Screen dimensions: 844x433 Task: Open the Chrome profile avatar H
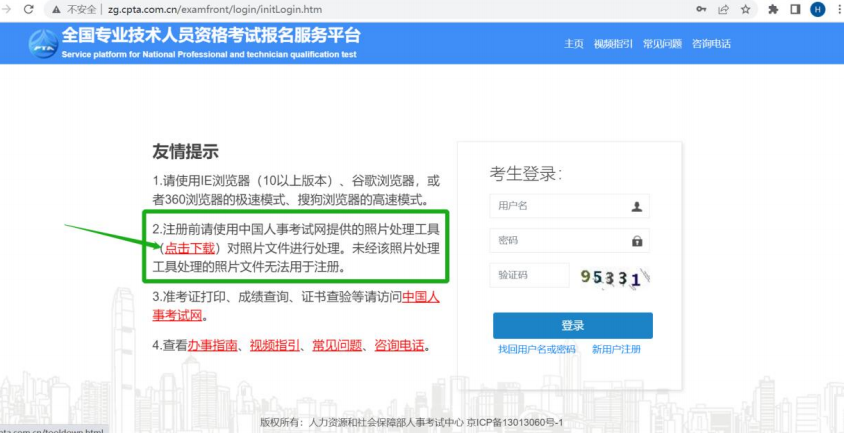[817, 9]
